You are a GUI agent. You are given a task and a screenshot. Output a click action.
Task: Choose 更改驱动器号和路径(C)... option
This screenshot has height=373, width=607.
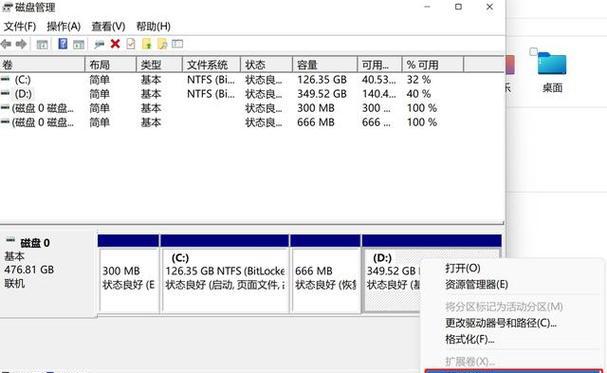click(x=501, y=323)
